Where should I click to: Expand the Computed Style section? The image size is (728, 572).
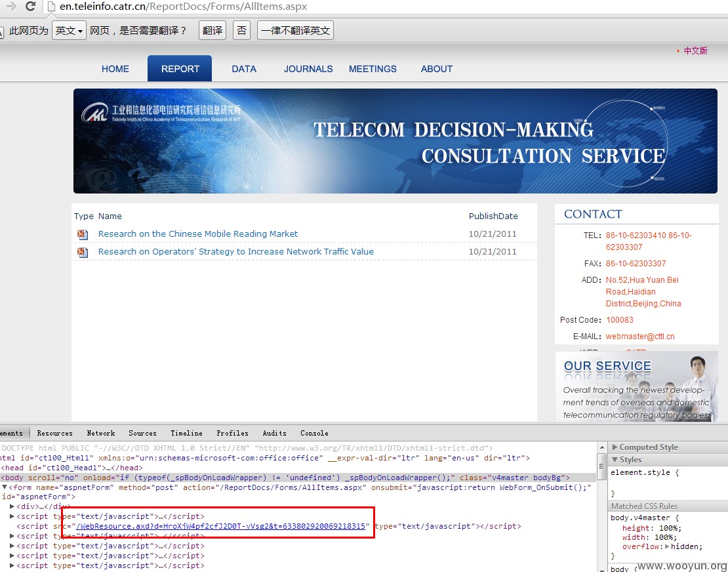pyautogui.click(x=615, y=447)
